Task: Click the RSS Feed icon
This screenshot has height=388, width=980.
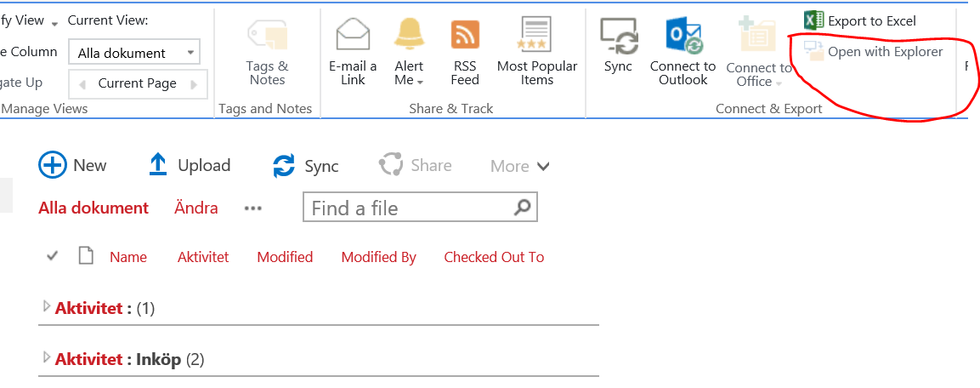Action: 465,35
